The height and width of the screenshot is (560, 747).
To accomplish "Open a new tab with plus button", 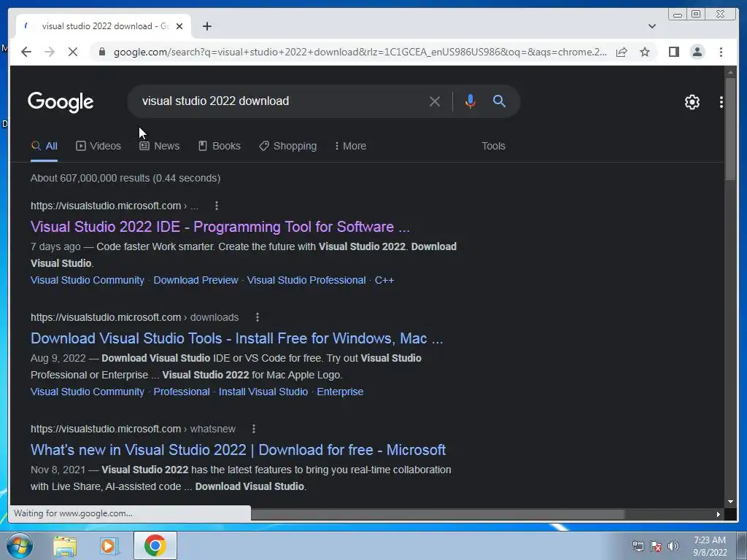I will point(206,26).
